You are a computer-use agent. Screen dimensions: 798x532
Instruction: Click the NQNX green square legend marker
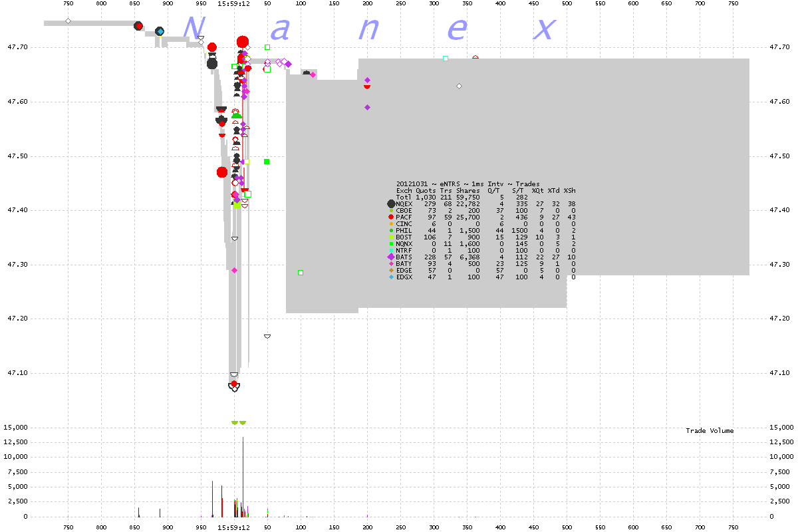pyautogui.click(x=391, y=243)
